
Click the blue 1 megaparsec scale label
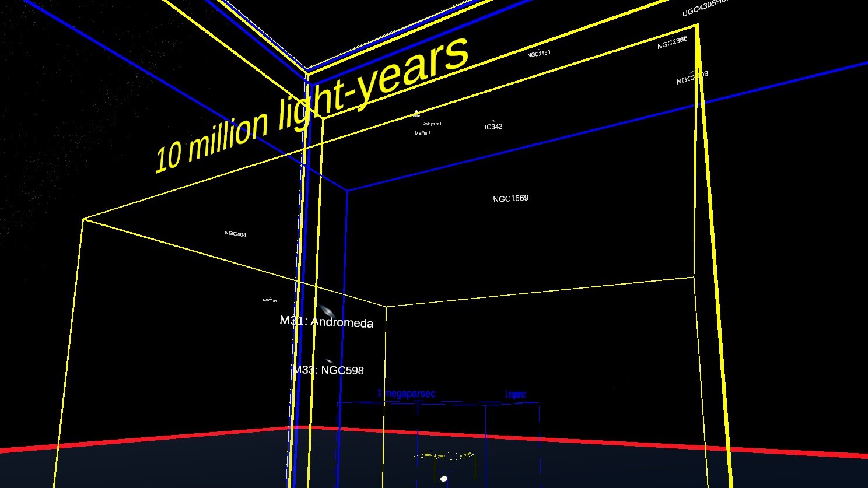pos(406,394)
